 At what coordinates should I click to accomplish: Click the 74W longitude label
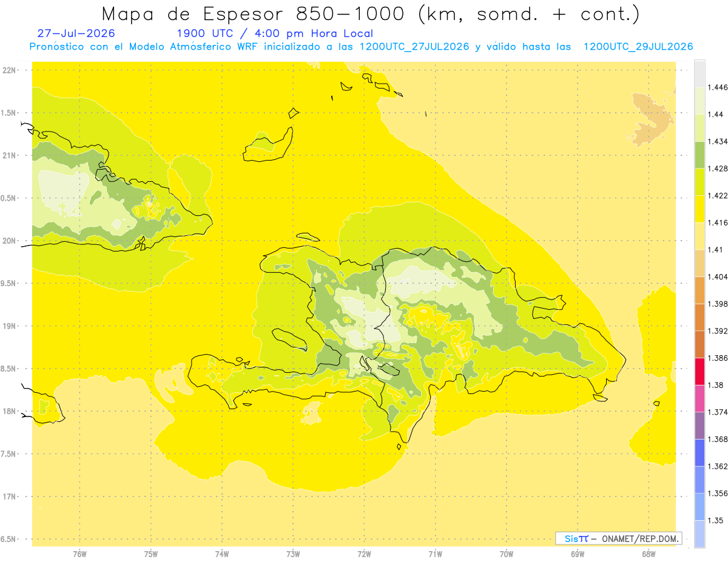[x=221, y=555]
